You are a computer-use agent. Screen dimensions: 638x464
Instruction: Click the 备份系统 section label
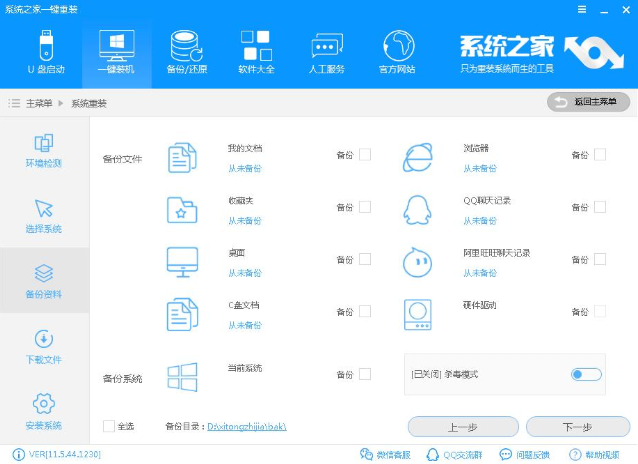tap(122, 379)
